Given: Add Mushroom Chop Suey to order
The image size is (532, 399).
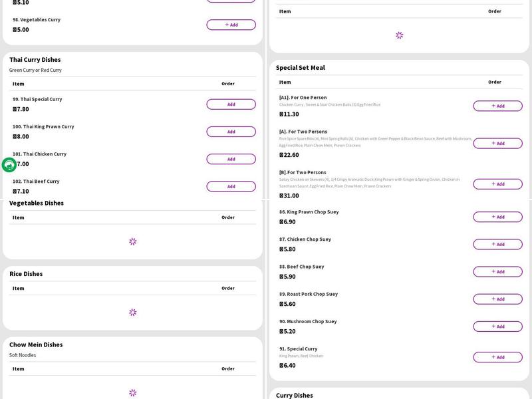Looking at the screenshot, I should click(x=497, y=327).
